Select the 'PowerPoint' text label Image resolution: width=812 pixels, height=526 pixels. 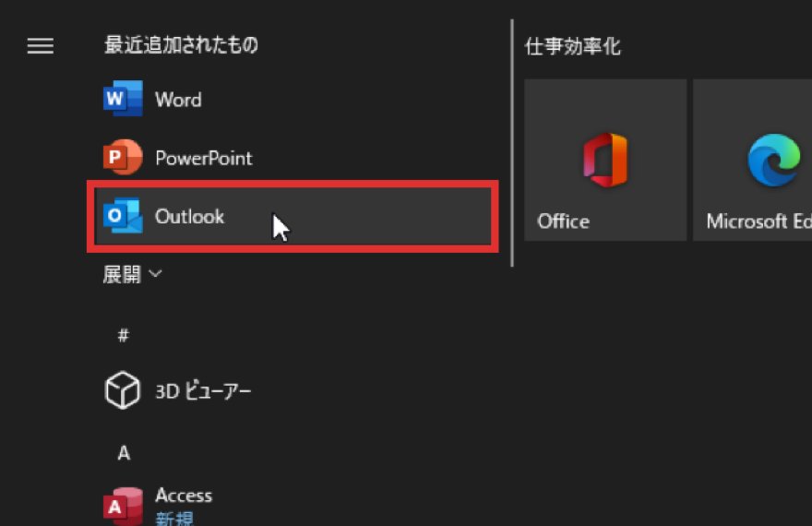coord(204,158)
